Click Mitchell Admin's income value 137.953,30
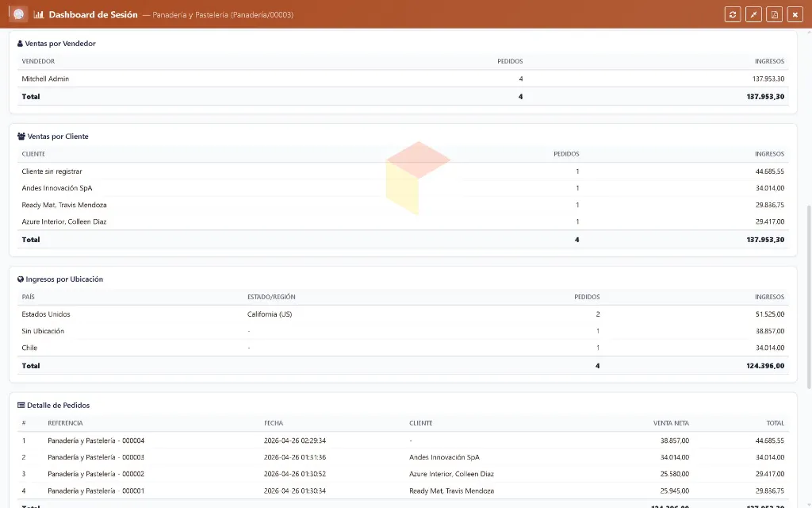The width and height of the screenshot is (812, 508). tap(768, 79)
